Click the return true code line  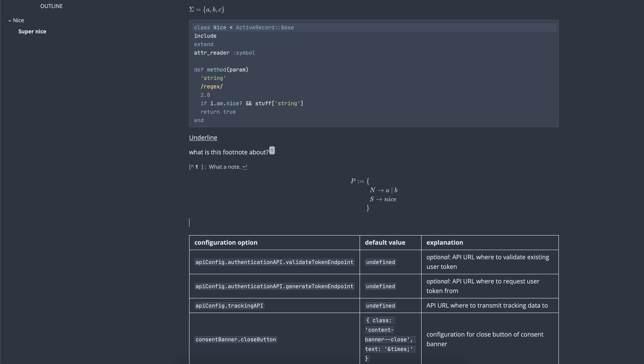(x=218, y=112)
